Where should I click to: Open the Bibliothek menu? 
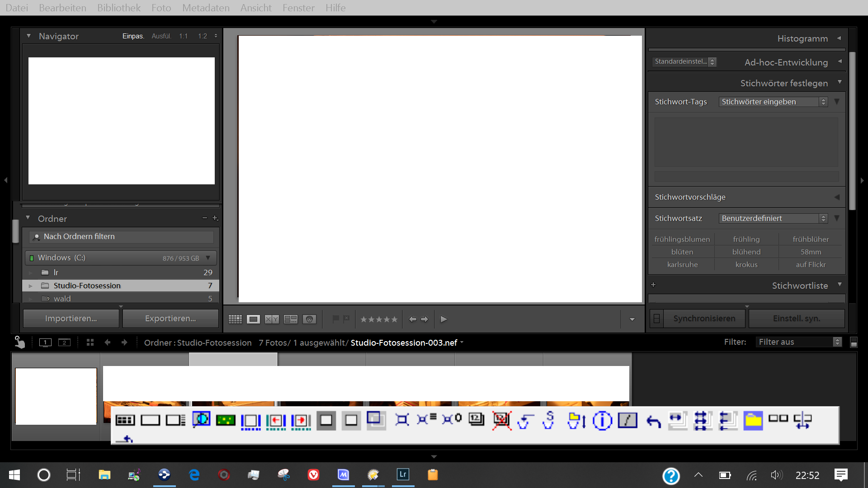click(119, 8)
